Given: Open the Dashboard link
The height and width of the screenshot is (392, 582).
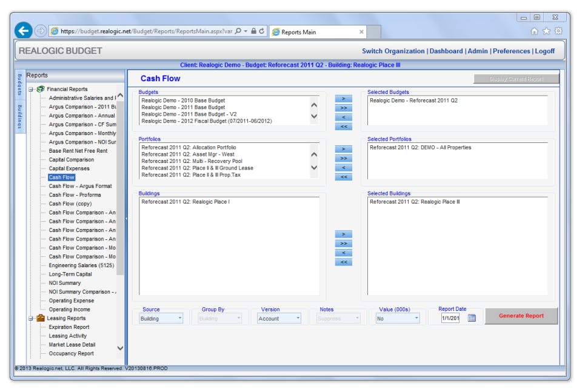Looking at the screenshot, I should (446, 51).
